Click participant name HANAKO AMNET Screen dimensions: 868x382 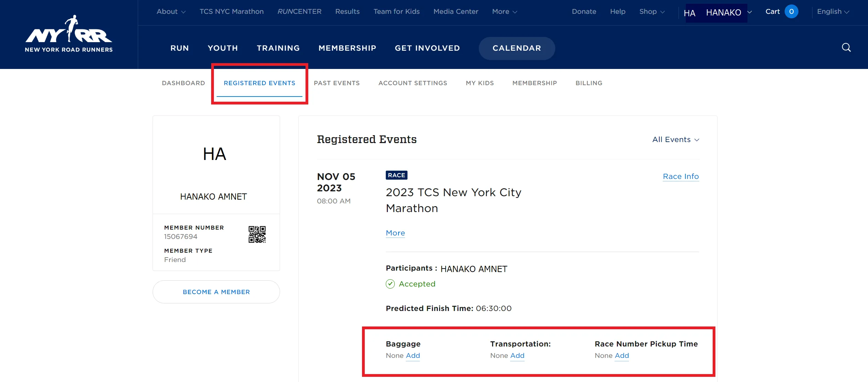pyautogui.click(x=474, y=269)
